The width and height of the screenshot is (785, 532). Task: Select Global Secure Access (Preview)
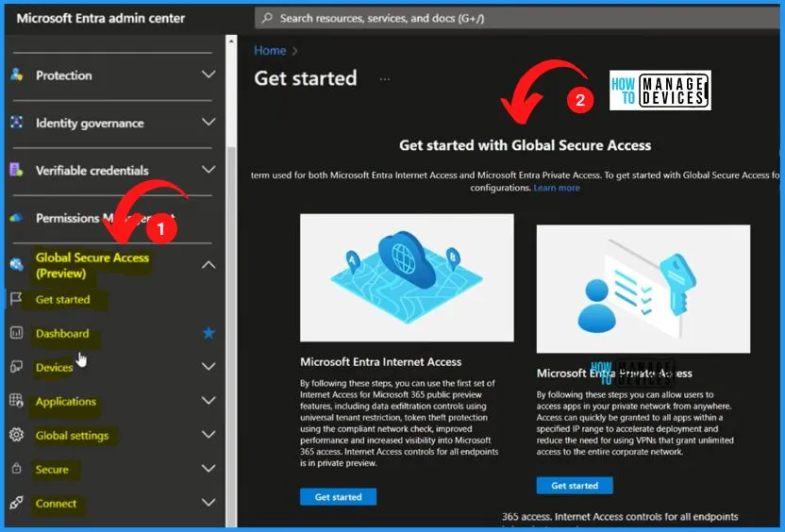(x=92, y=265)
